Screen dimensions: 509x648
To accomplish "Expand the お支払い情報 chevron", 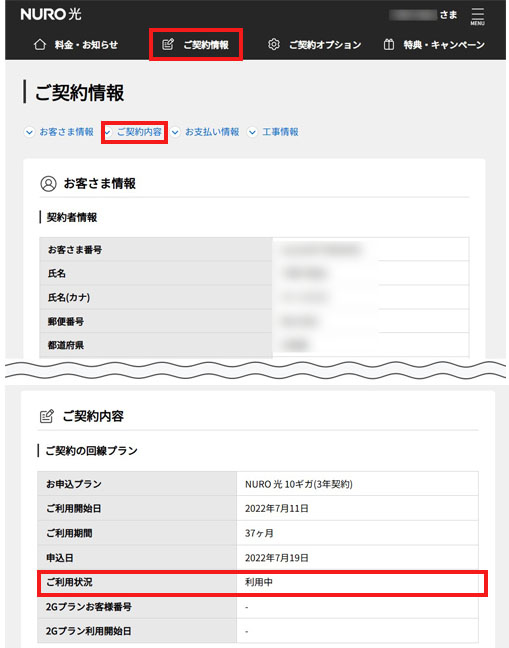I will coord(175,132).
